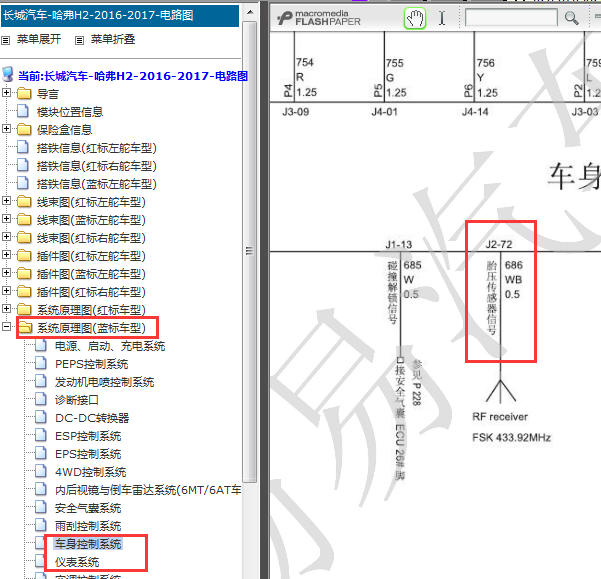Expand 线束图(红标右舵车型) node

click(6, 236)
